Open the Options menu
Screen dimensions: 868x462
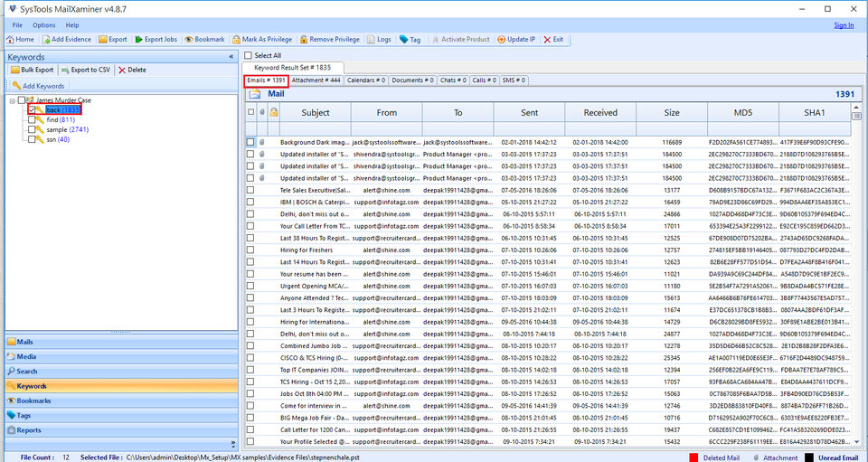[x=44, y=24]
